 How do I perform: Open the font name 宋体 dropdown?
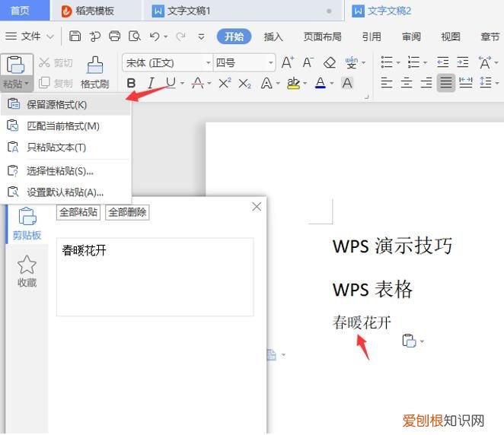[x=209, y=62]
